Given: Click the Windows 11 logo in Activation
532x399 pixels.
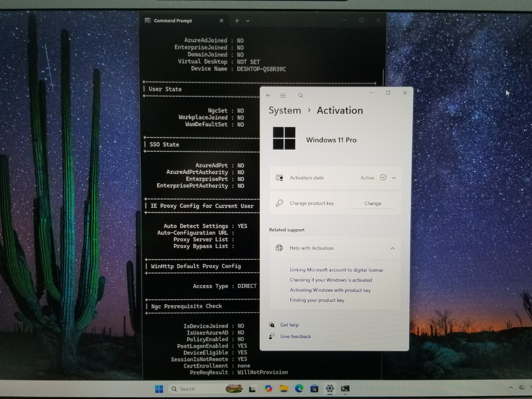Looking at the screenshot, I should point(284,138).
